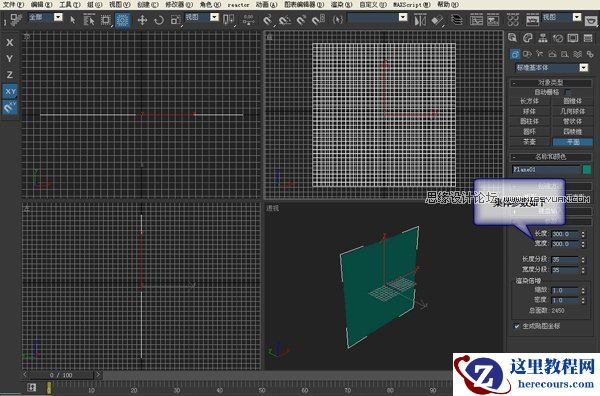
Task: Open the reactor menu
Action: [238, 5]
